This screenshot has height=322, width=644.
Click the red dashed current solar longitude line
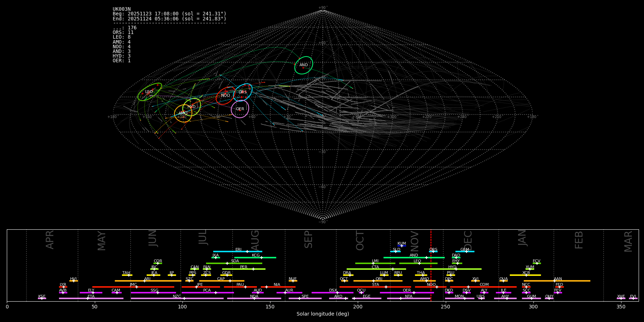[x=431, y=265]
